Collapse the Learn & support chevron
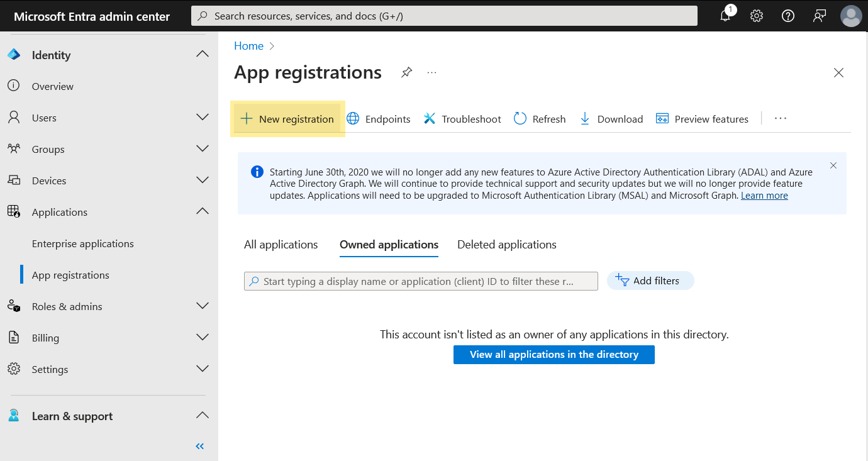The height and width of the screenshot is (461, 868). (203, 415)
